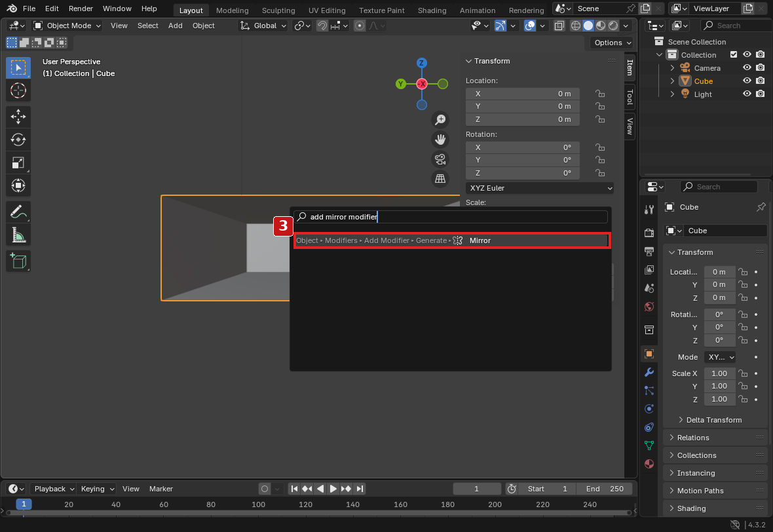
Task: Select the Transform tool
Action: (x=18, y=186)
